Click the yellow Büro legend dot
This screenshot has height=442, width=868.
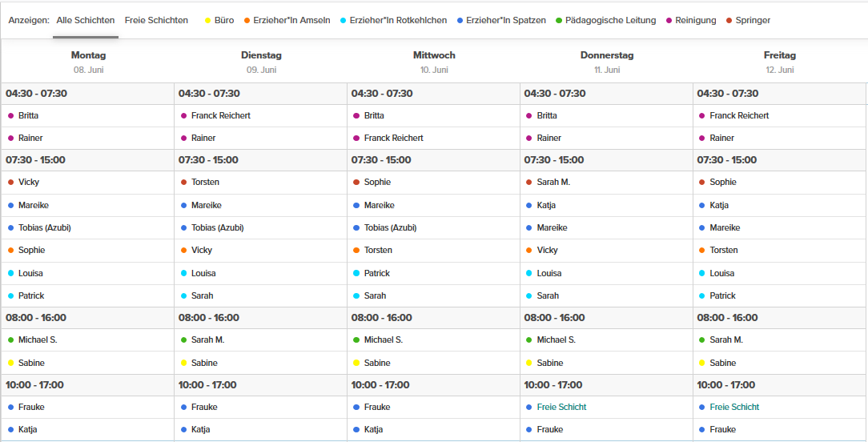(x=208, y=20)
